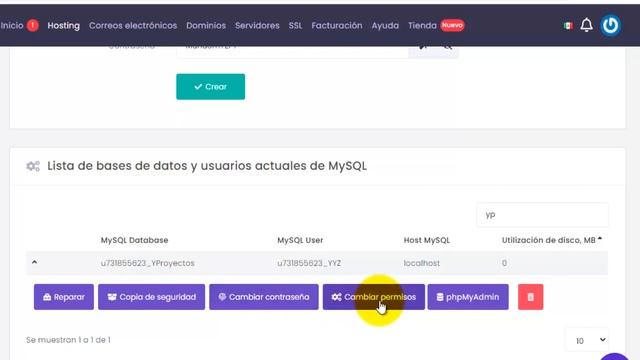Select the Mexico flag language icon

[568, 26]
